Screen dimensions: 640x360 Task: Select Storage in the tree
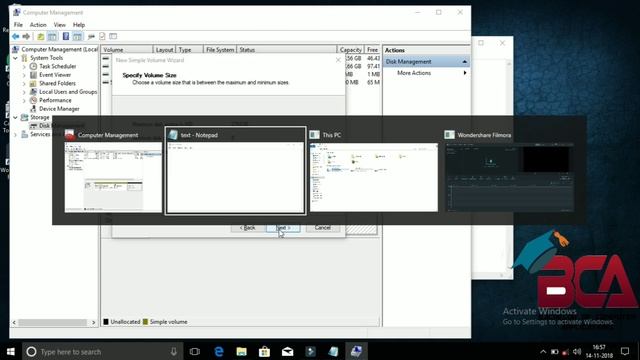coord(36,118)
